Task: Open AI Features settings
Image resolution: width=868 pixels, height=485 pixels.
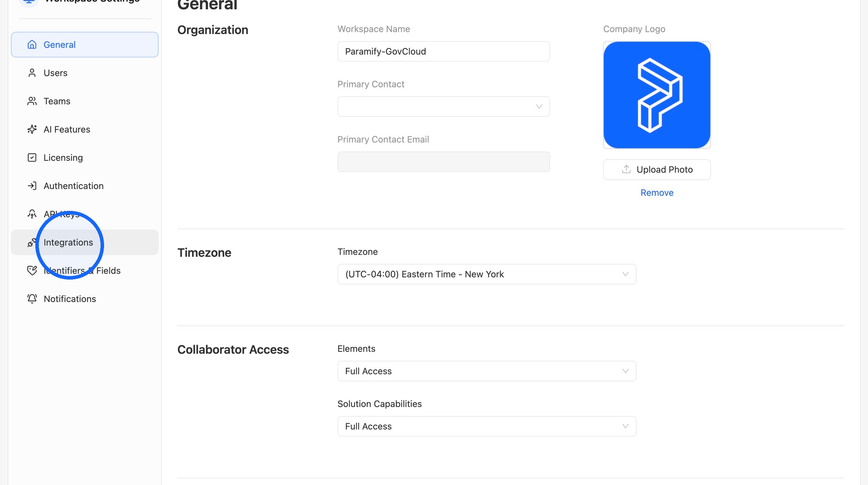Action: (x=84, y=129)
